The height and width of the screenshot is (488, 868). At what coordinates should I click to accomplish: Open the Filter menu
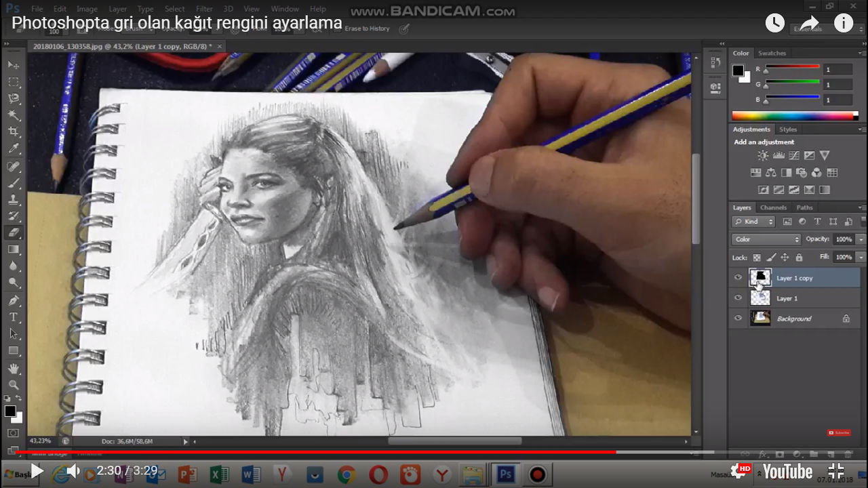pos(204,9)
